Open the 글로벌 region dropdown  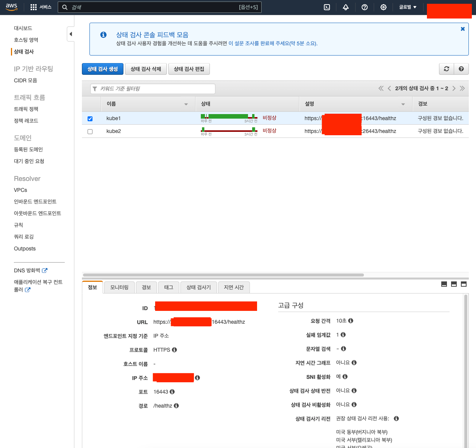(408, 7)
